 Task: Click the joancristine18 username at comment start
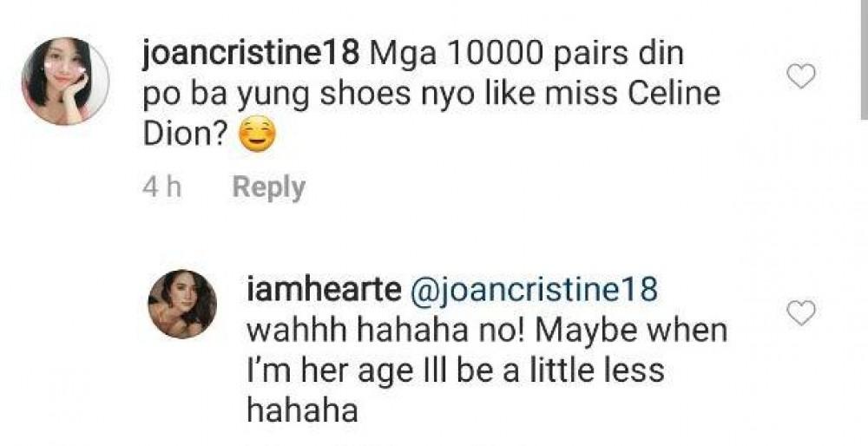[250, 54]
